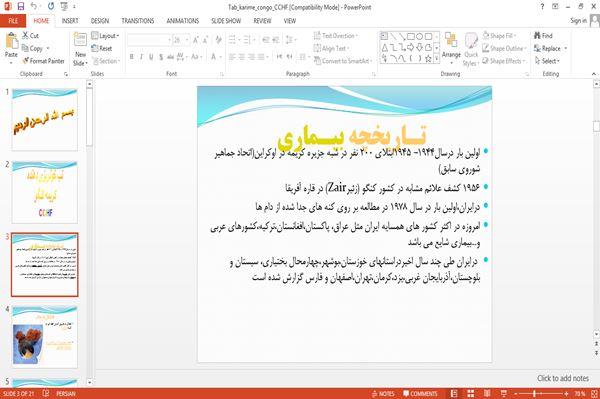The width and height of the screenshot is (600, 399).
Task: Click Sign in link
Action: tap(578, 21)
